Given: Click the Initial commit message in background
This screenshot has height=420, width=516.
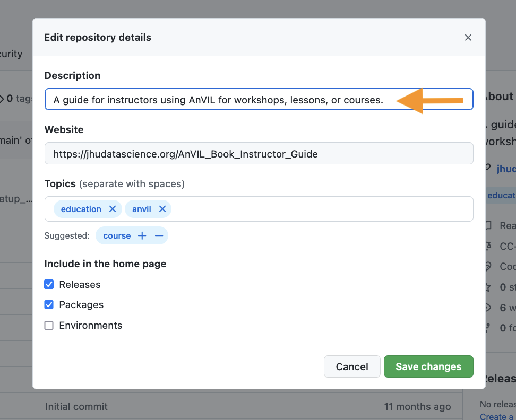Looking at the screenshot, I should coord(76,407).
